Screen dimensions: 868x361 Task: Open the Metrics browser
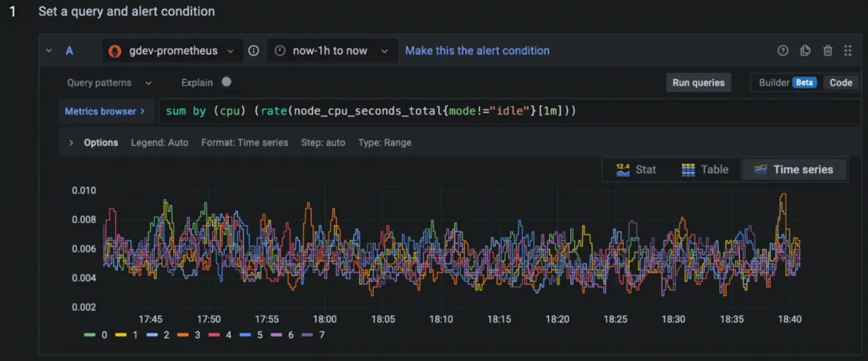pyautogui.click(x=104, y=111)
